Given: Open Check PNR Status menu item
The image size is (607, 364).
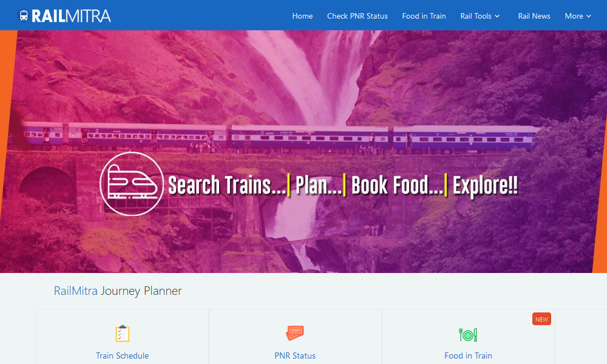Looking at the screenshot, I should coord(358,16).
